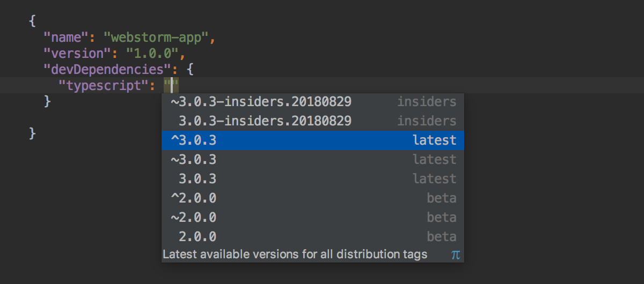Select the ~3.0.3-insiders.20180829 completion entry
644x284 pixels.
(313, 102)
